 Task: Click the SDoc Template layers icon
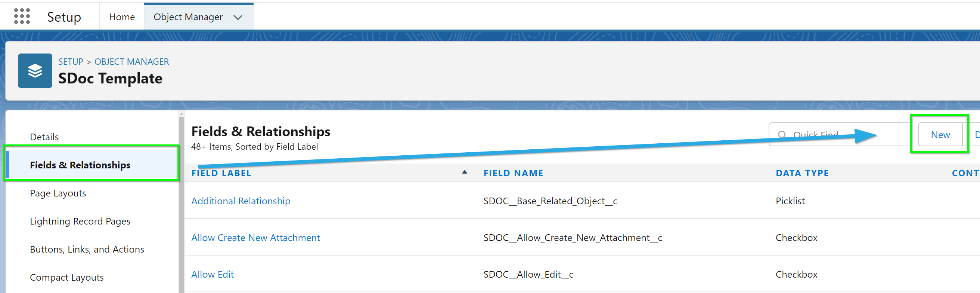[35, 71]
